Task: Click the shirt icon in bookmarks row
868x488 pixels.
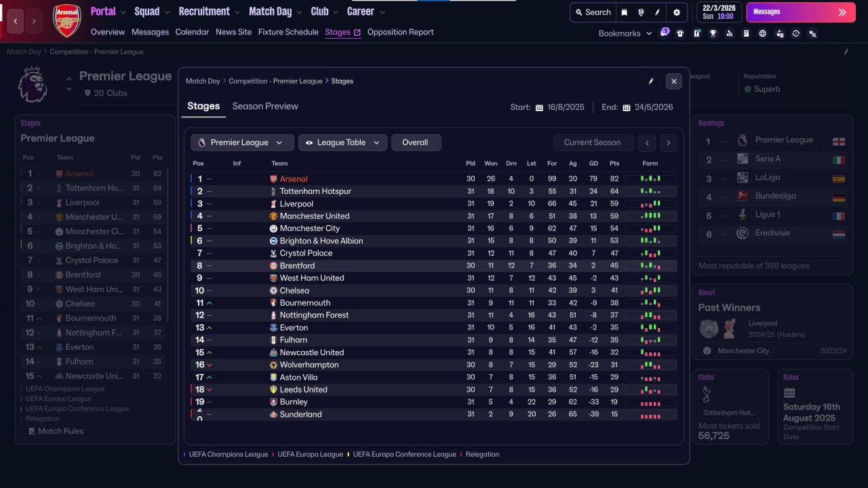Action: (x=680, y=33)
